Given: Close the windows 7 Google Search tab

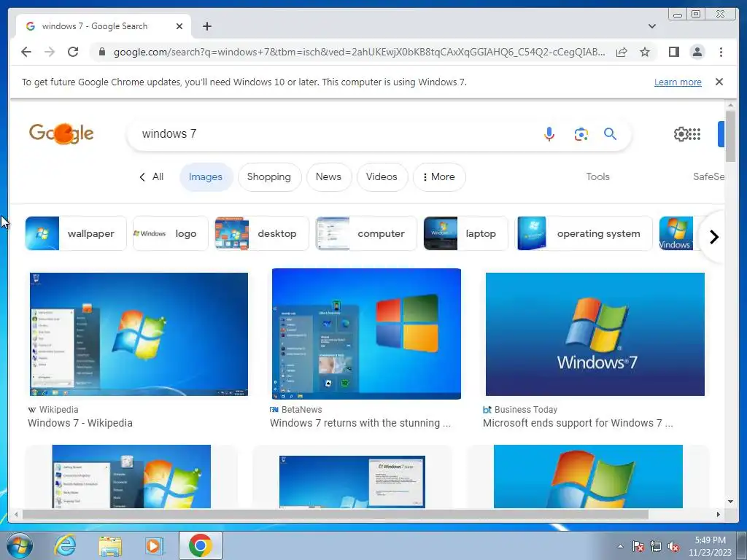Looking at the screenshot, I should coord(179,26).
